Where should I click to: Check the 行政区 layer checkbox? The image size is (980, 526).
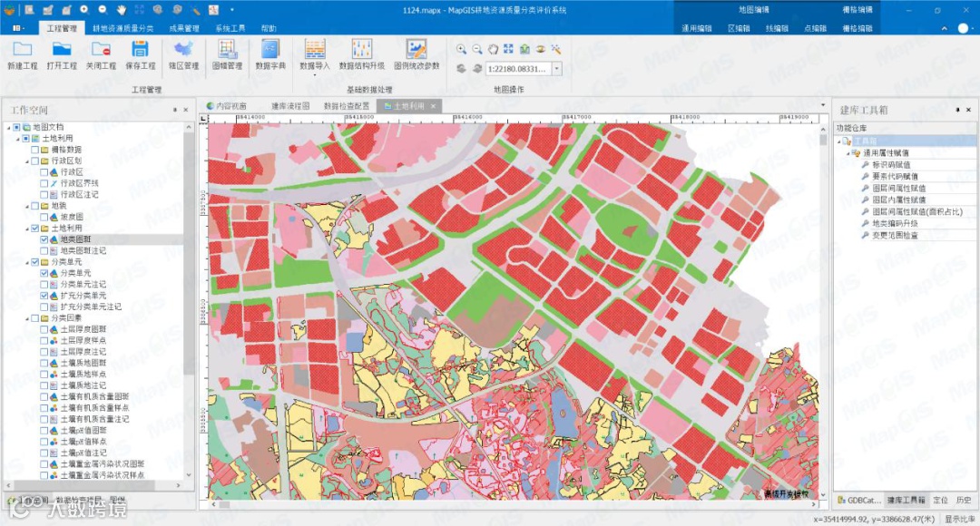pyautogui.click(x=44, y=171)
